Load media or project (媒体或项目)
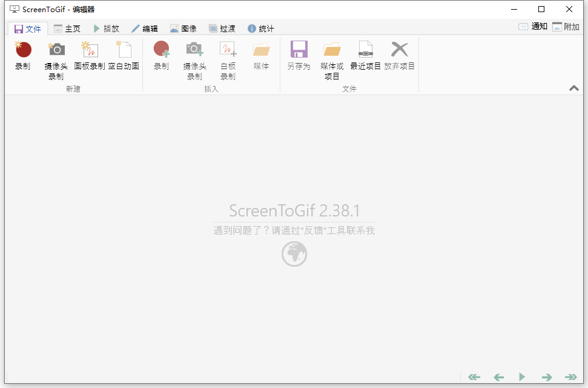588x388 pixels. click(332, 61)
